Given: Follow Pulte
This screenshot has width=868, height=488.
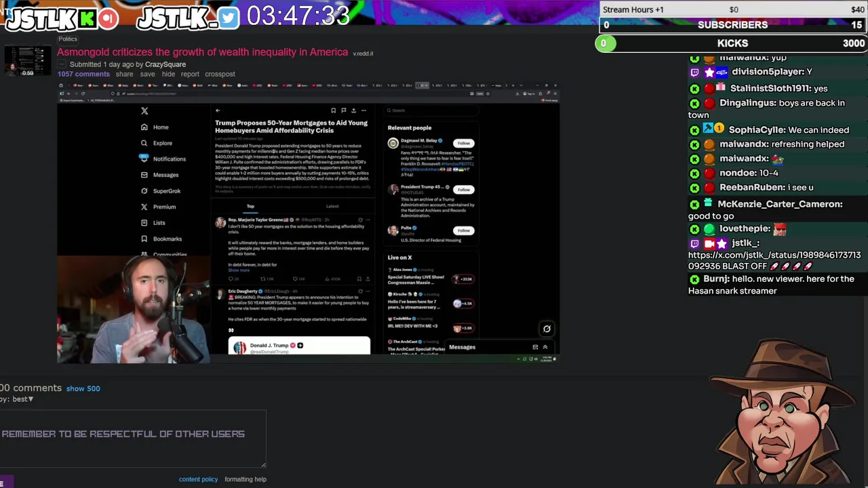Looking at the screenshot, I should pos(463,230).
